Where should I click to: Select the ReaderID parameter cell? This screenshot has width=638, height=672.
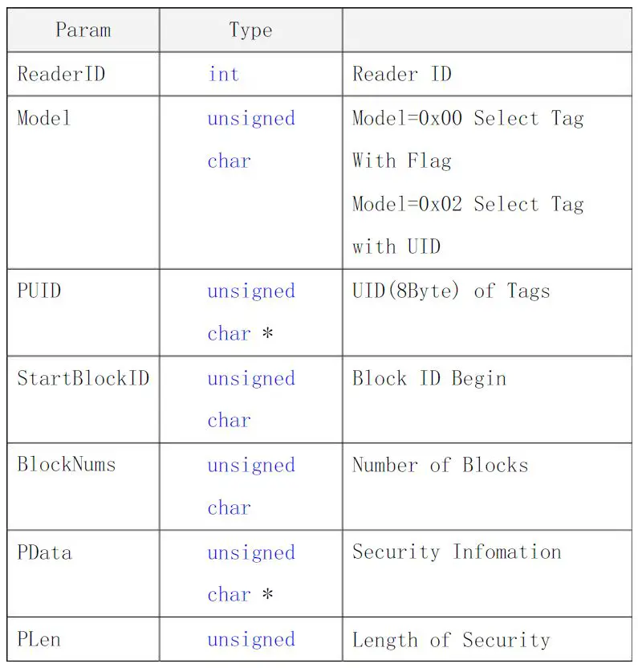[61, 75]
